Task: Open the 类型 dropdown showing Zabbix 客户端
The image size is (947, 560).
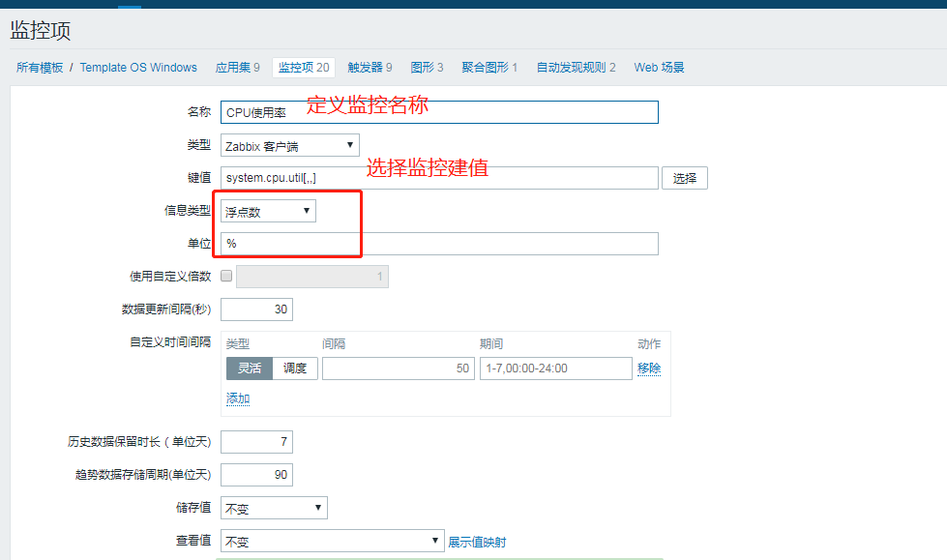Action: (x=290, y=146)
